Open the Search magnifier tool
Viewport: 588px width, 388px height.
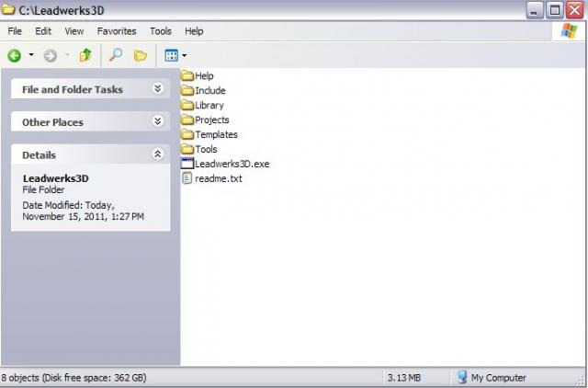[115, 55]
